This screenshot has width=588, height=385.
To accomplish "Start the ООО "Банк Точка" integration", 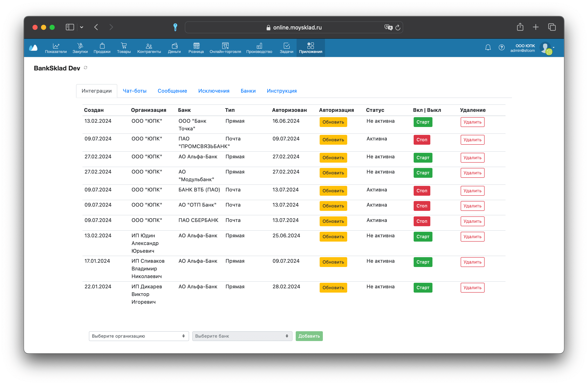I will (423, 122).
